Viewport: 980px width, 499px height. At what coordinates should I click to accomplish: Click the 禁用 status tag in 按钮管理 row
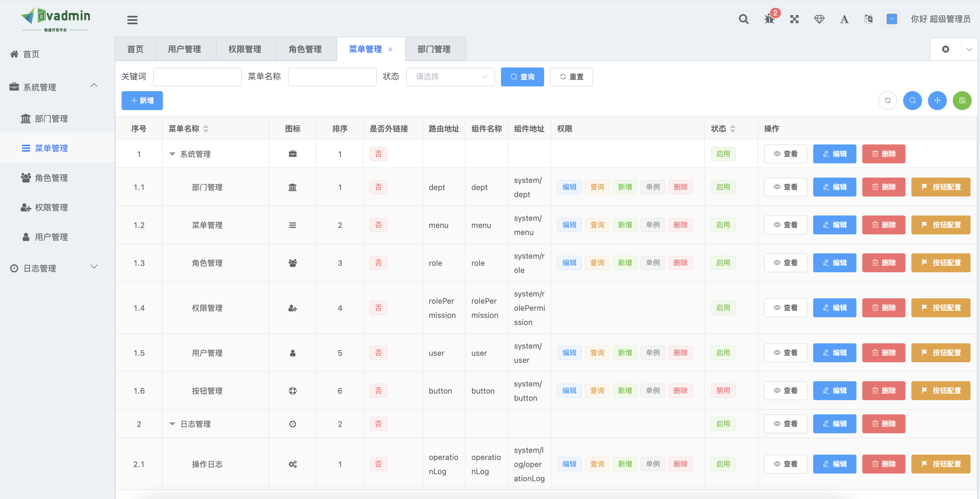[x=723, y=390]
